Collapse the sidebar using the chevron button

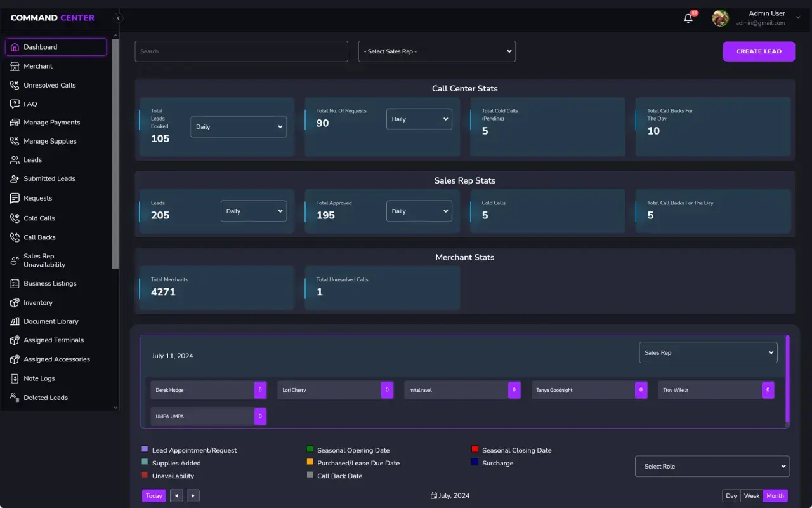(x=118, y=18)
